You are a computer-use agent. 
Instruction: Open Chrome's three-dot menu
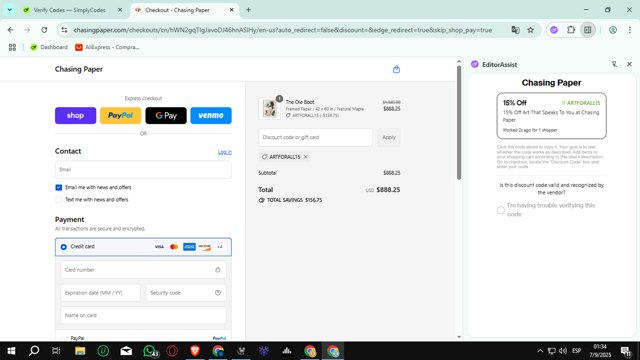629,30
